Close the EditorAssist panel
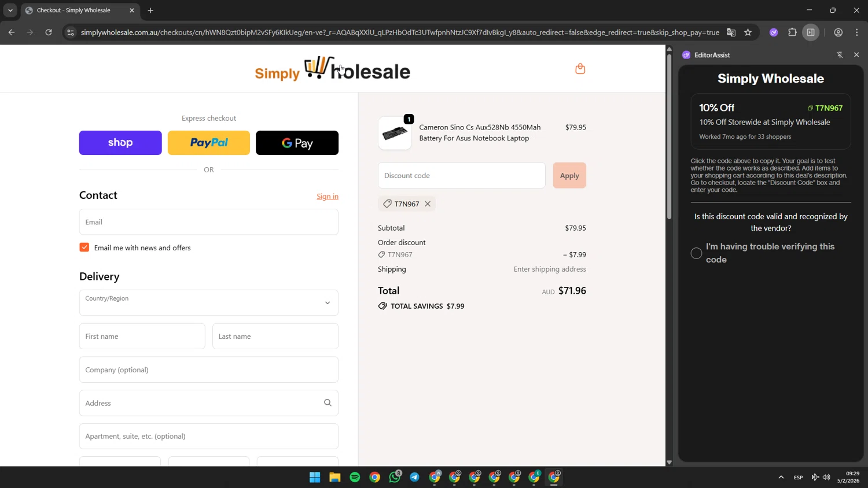This screenshot has width=868, height=488. coord(856,55)
